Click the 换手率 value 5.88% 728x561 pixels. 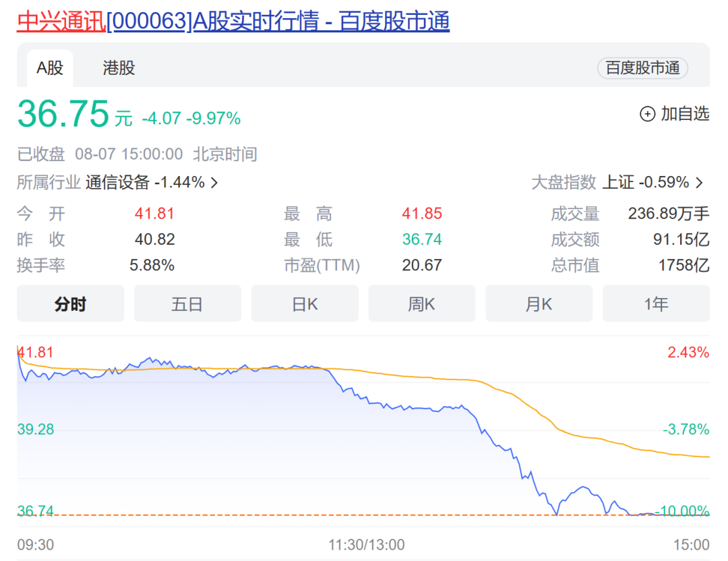click(x=152, y=265)
